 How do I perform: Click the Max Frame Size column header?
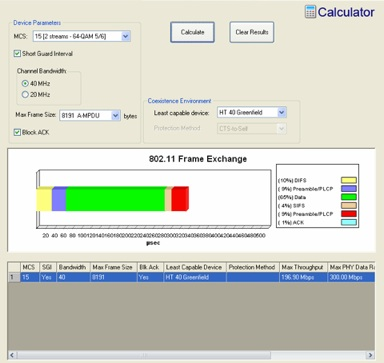pos(113,267)
